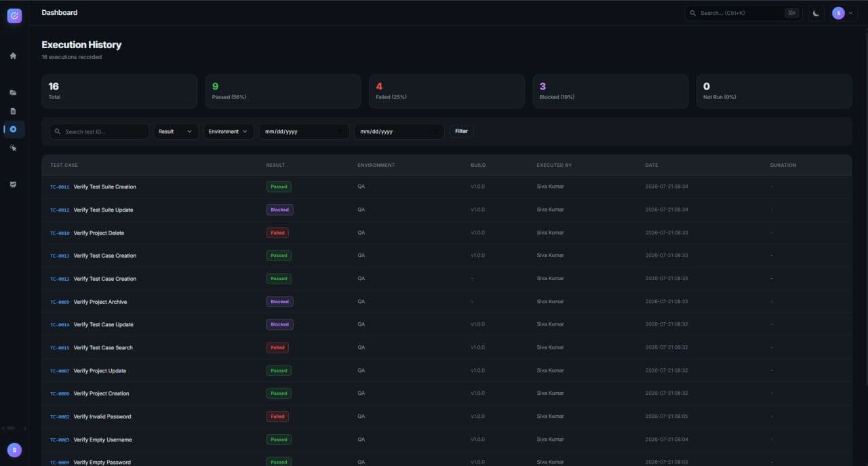This screenshot has width=868, height=466.
Task: Open calendar picker of first date field
Action: click(x=340, y=132)
